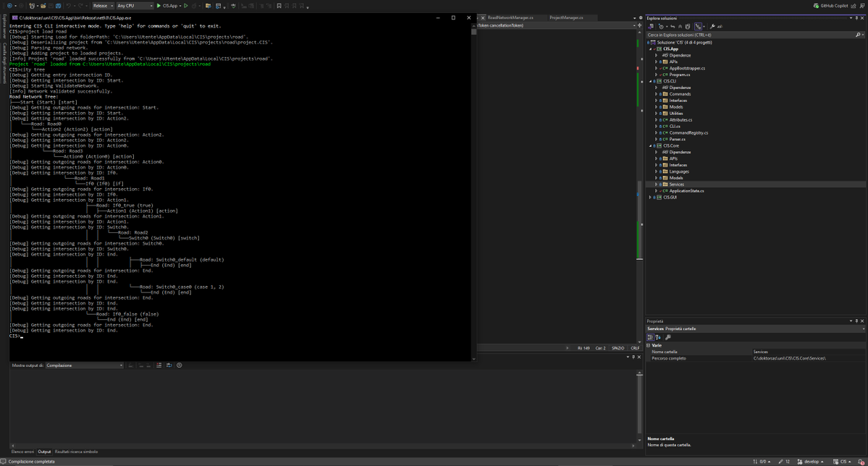The image size is (868, 466).
Task: Click the Categorized icon in Proprietà toolbar
Action: (651, 337)
